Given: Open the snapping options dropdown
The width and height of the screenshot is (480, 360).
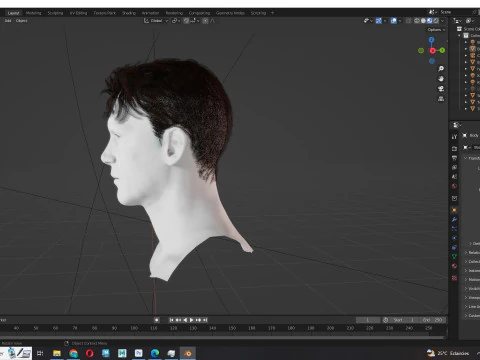Looking at the screenshot, I should click(x=194, y=21).
